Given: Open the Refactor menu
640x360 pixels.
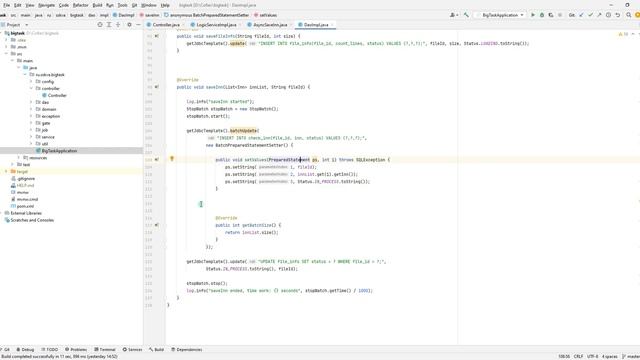Looking at the screenshot, I should (80, 5).
